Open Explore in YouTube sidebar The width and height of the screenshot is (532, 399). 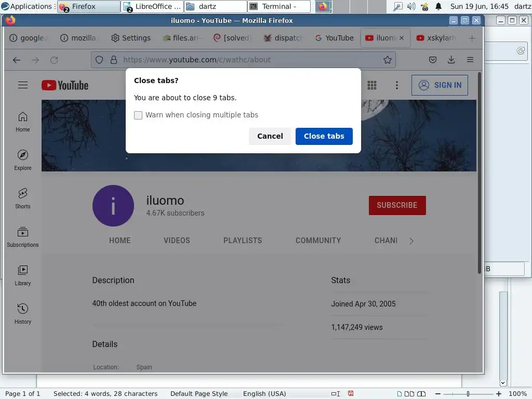23,161
